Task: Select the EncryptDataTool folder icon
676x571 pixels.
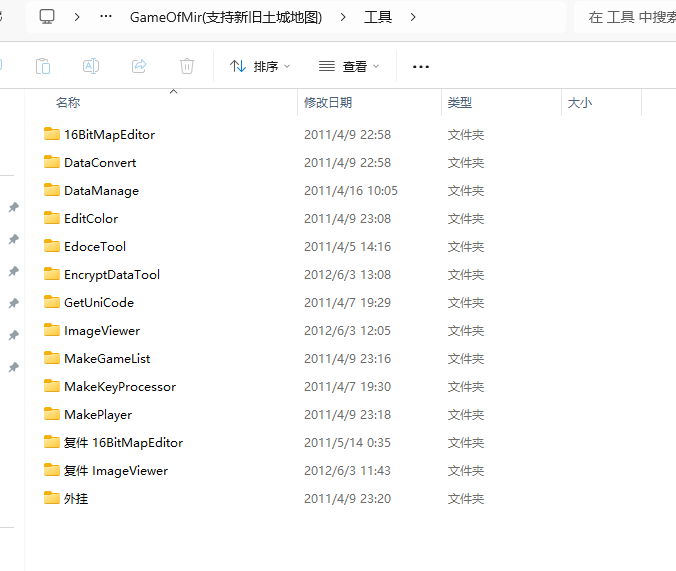Action: pyautogui.click(x=52, y=274)
